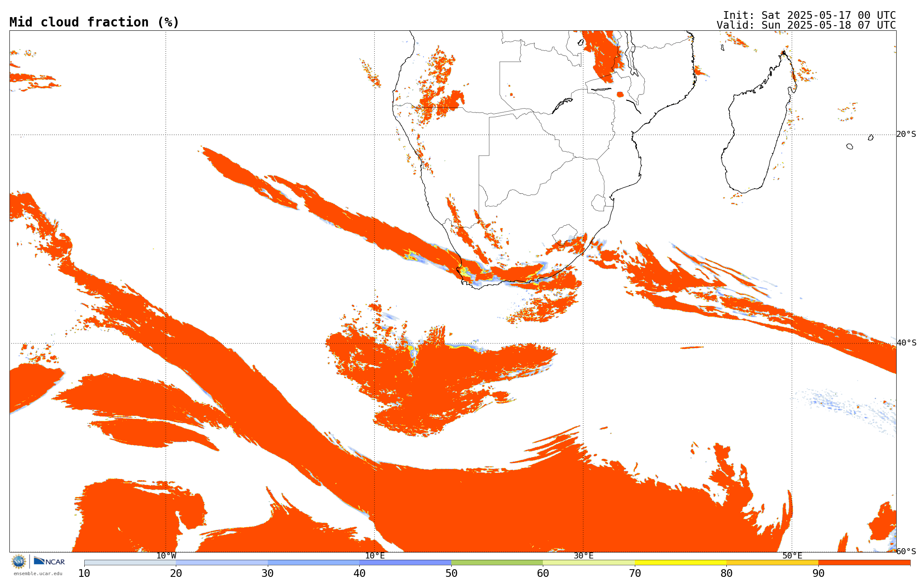
Task: Select the yellow 70–80 colorbar segment
Action: coord(680,563)
